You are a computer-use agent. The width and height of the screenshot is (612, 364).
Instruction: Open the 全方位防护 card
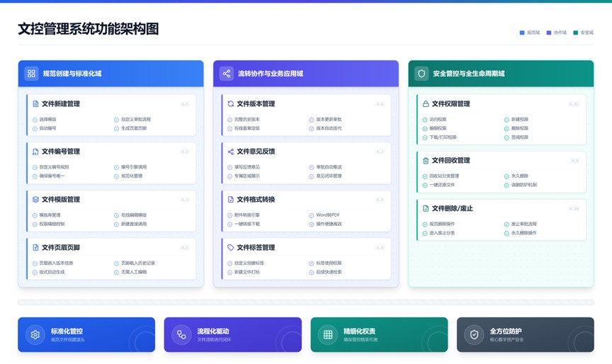pyautogui.click(x=525, y=335)
